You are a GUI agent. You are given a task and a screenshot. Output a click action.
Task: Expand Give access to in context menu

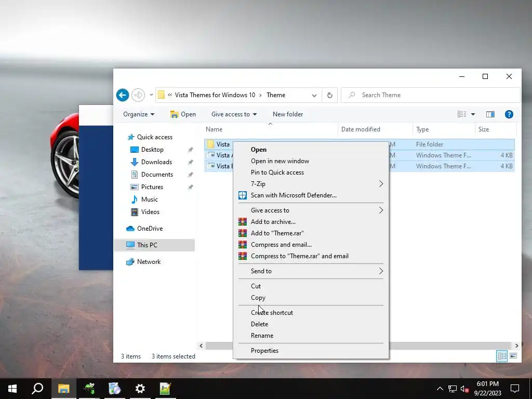311,210
